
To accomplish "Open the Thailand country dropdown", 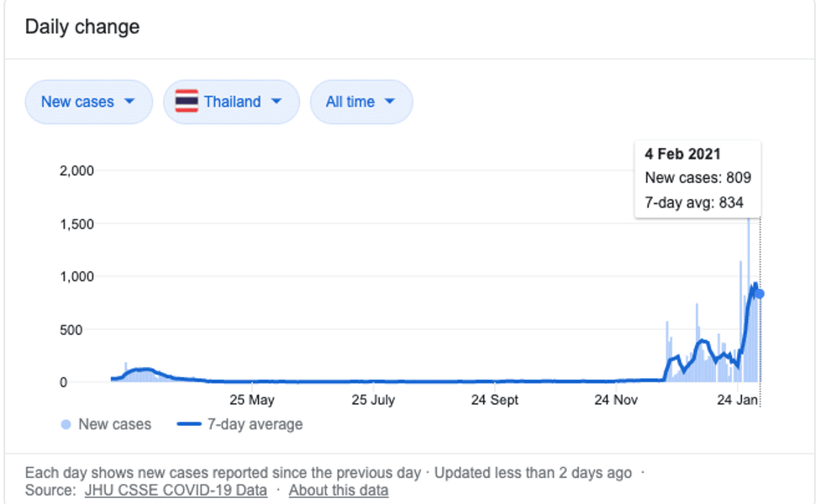I will tap(231, 102).
